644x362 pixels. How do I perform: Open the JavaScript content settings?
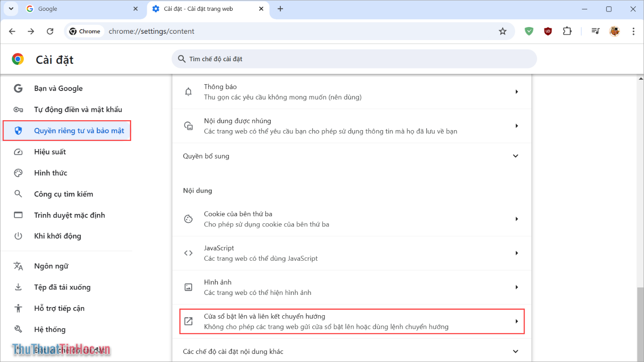point(352,253)
